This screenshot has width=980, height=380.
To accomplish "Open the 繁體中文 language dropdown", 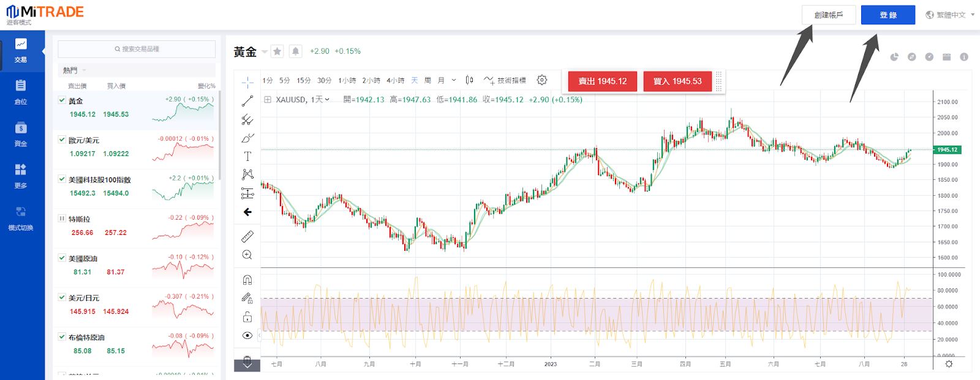I will [x=950, y=15].
